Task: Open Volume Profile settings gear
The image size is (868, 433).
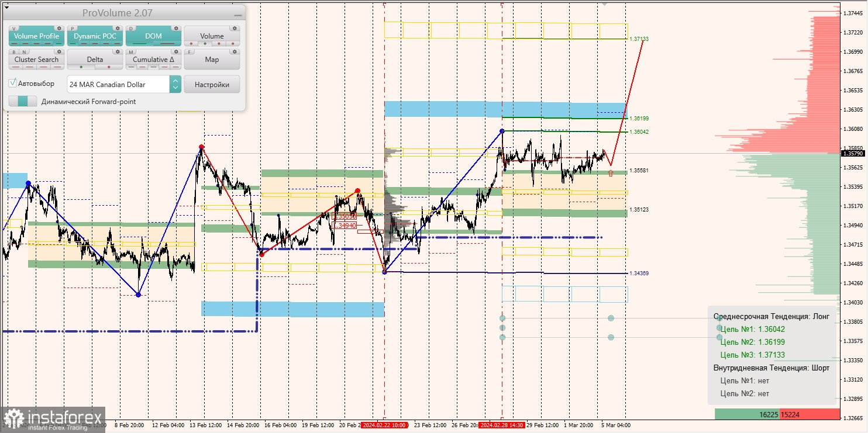Action: pyautogui.click(x=58, y=28)
